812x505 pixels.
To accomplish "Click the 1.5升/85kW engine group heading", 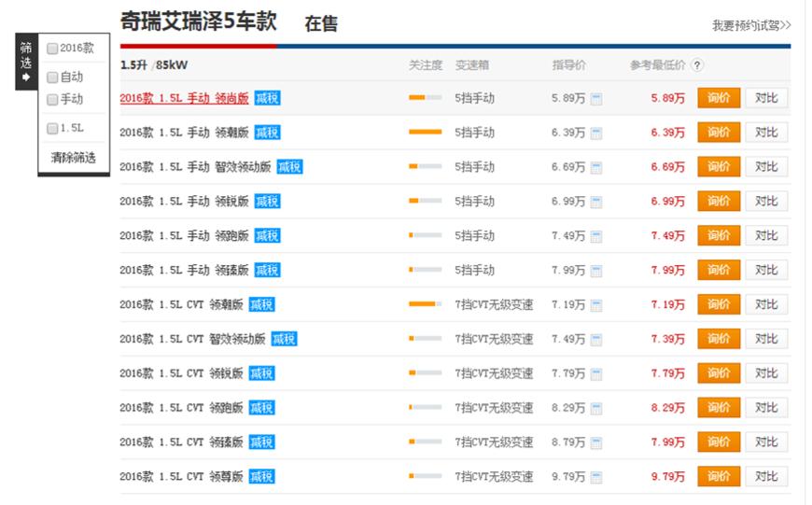I will (x=154, y=65).
